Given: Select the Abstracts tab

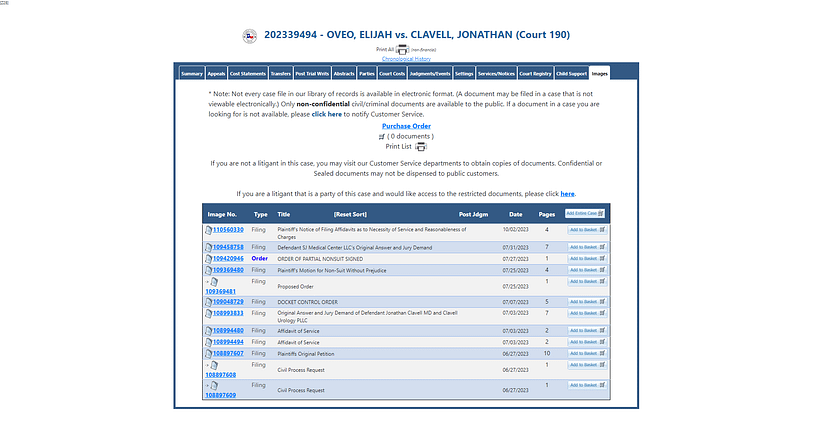Looking at the screenshot, I should tap(344, 74).
